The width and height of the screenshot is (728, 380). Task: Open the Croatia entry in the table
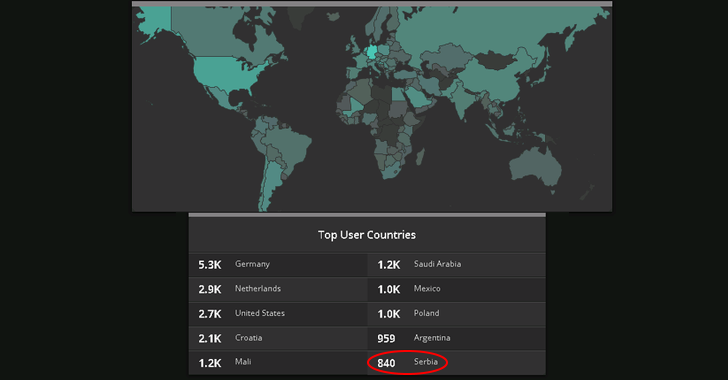click(x=278, y=339)
